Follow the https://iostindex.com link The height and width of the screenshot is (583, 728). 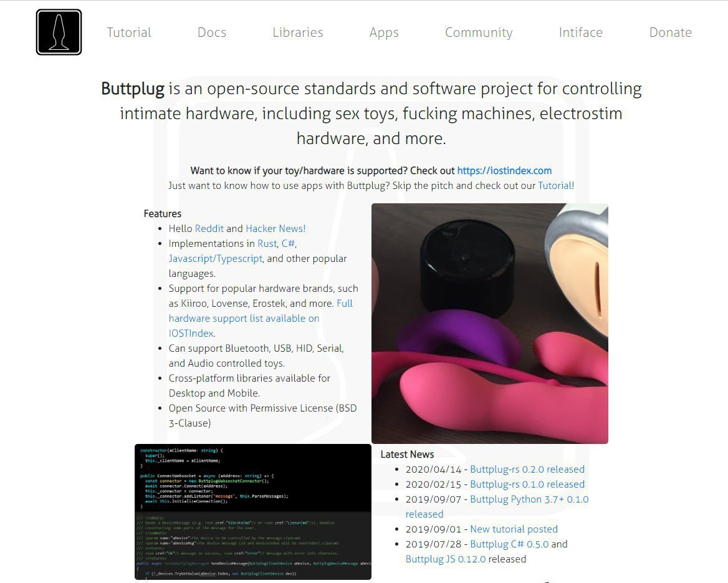[504, 170]
